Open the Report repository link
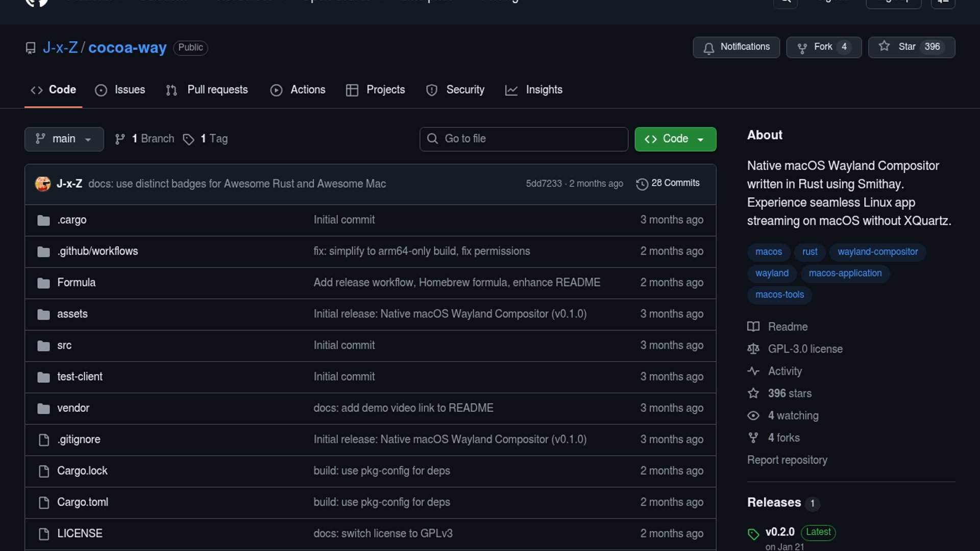The image size is (980, 551). pos(787,460)
